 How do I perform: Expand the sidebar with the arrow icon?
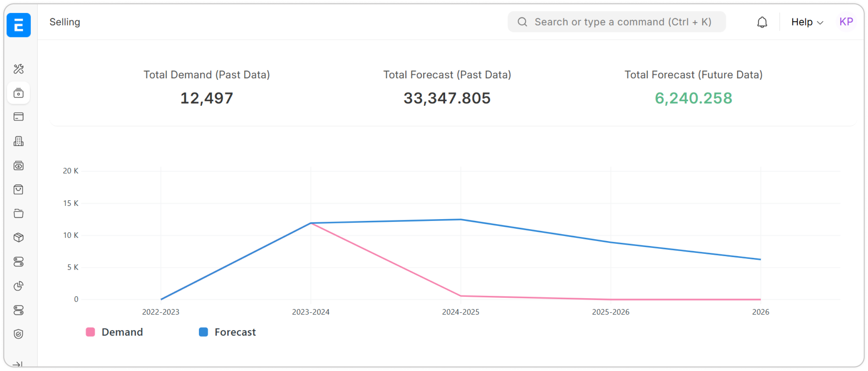pos(17,364)
